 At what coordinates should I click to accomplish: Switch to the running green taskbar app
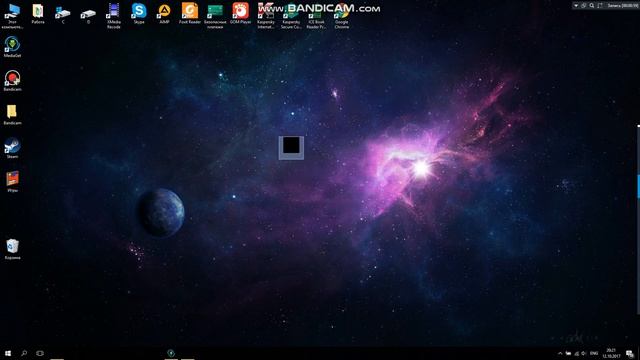171,353
